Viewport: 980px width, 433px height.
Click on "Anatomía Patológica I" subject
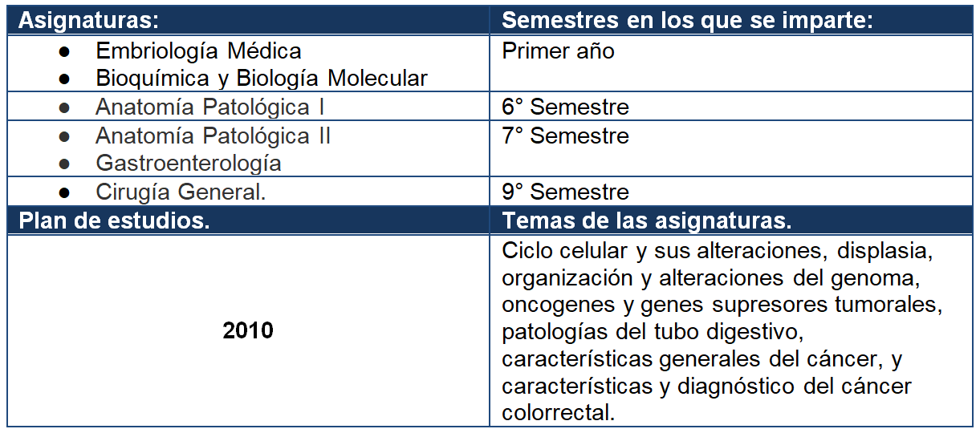click(x=209, y=107)
